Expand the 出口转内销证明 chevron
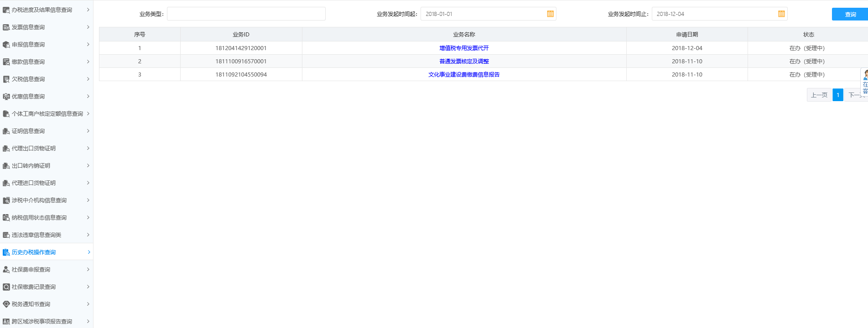 tap(88, 165)
